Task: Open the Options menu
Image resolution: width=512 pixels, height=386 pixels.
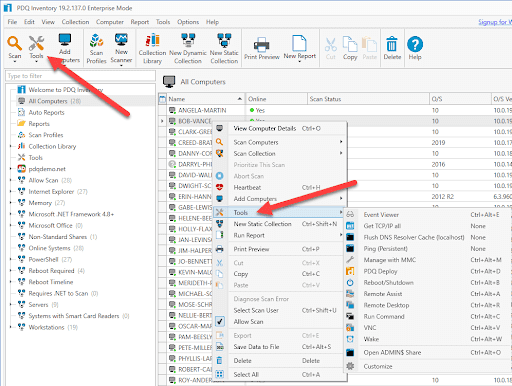Action: pyautogui.click(x=188, y=22)
